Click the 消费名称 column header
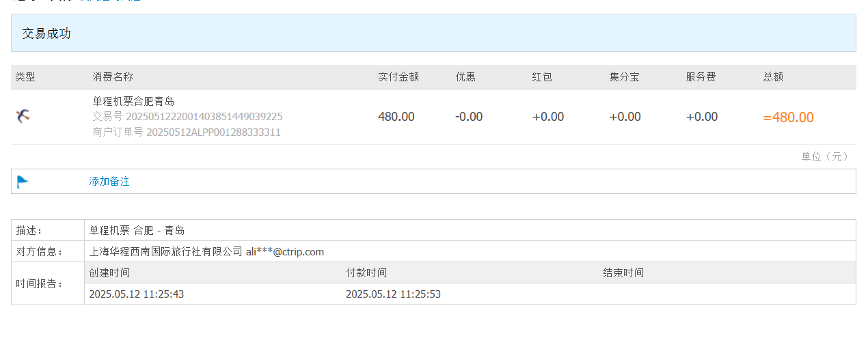 click(x=113, y=77)
